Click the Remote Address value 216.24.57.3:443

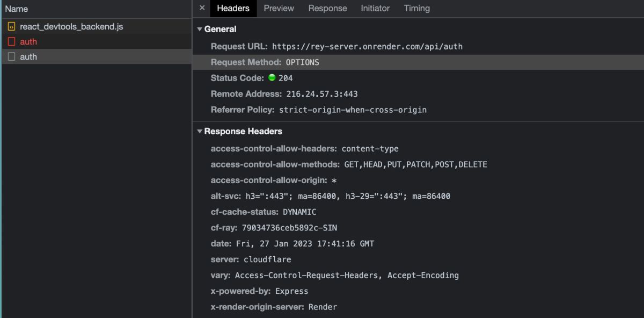(x=322, y=94)
